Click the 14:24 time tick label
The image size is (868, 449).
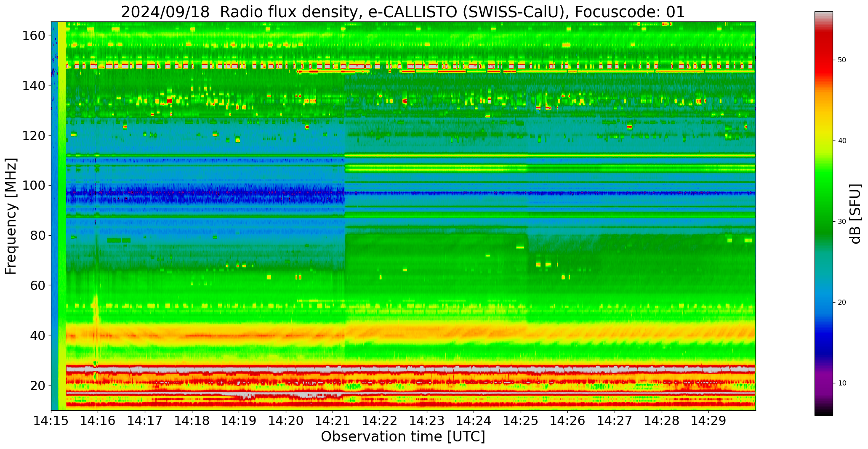coord(474,421)
